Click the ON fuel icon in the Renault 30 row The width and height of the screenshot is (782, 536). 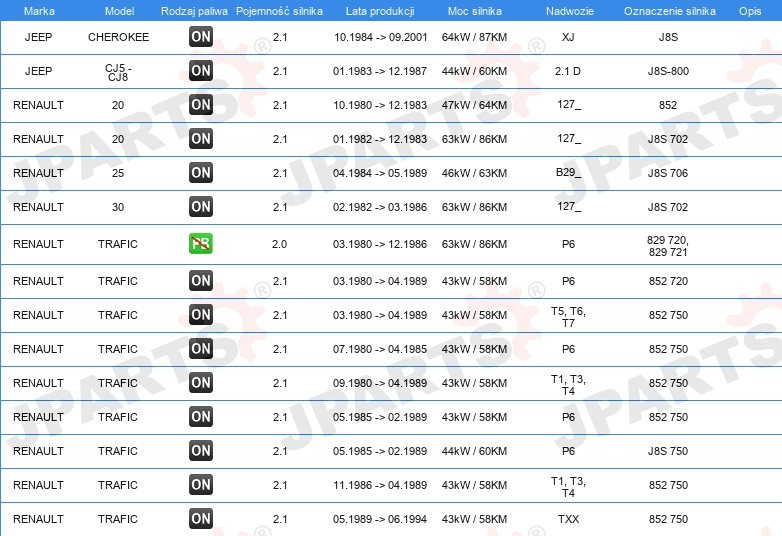pyautogui.click(x=201, y=206)
